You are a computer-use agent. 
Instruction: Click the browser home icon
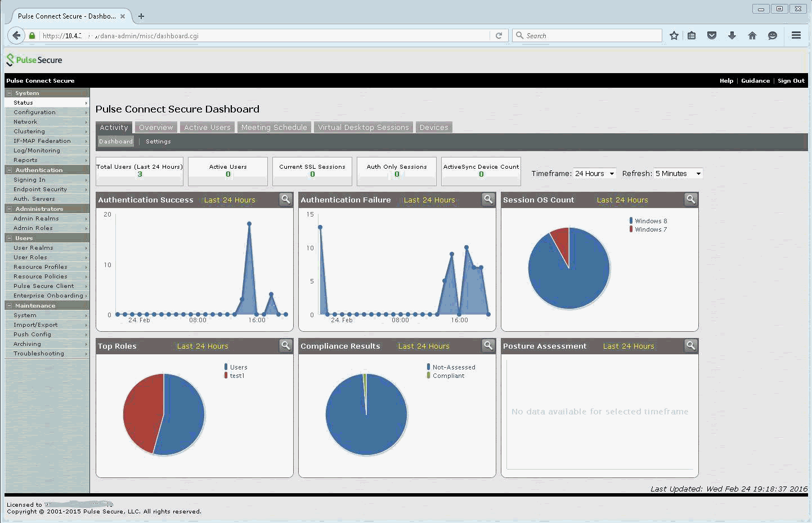[752, 35]
